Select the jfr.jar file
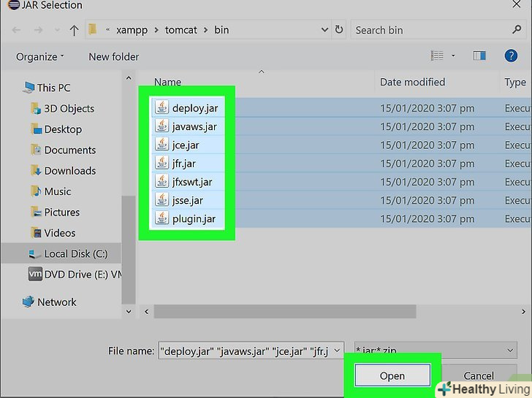This screenshot has height=398, width=532. (184, 164)
